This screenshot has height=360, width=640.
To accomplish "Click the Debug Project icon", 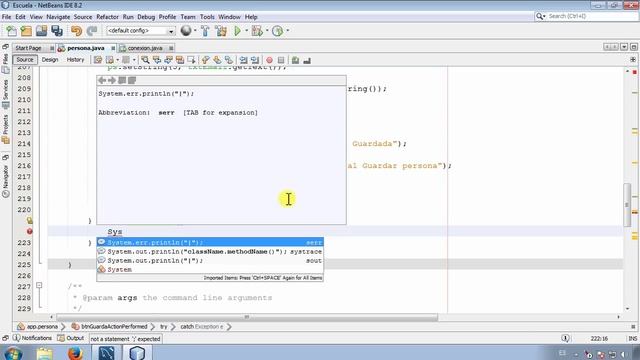I will click(x=257, y=31).
